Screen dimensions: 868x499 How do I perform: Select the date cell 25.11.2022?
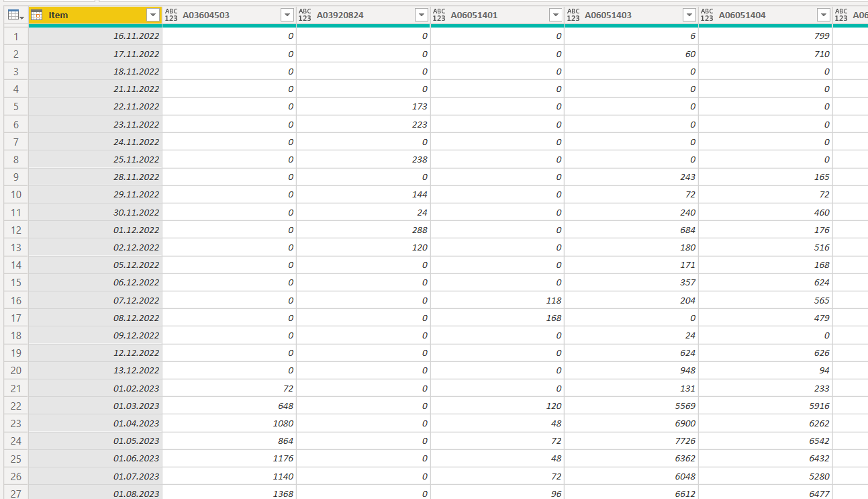[95, 160]
